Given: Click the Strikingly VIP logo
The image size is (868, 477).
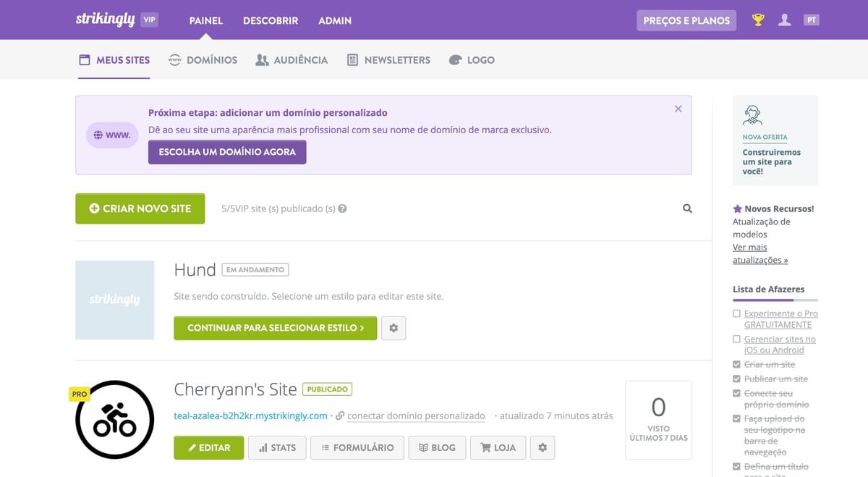Looking at the screenshot, I should pos(107,20).
